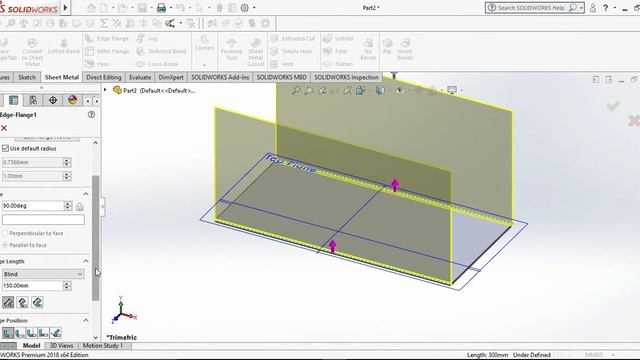Click the Edge-Flange1 help icon
The image size is (640, 360).
pos(91,115)
